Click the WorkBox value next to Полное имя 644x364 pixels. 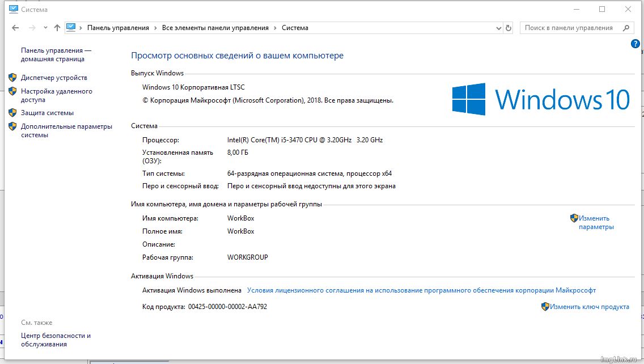pyautogui.click(x=241, y=231)
